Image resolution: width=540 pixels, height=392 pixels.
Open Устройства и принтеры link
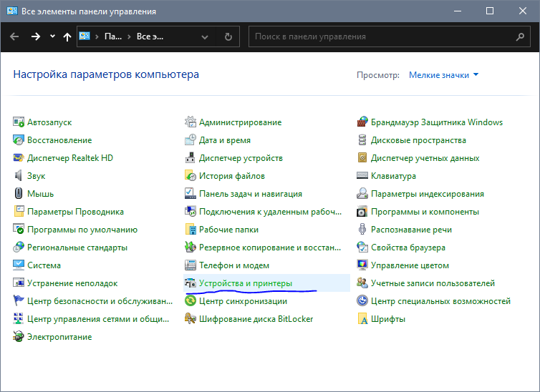246,283
